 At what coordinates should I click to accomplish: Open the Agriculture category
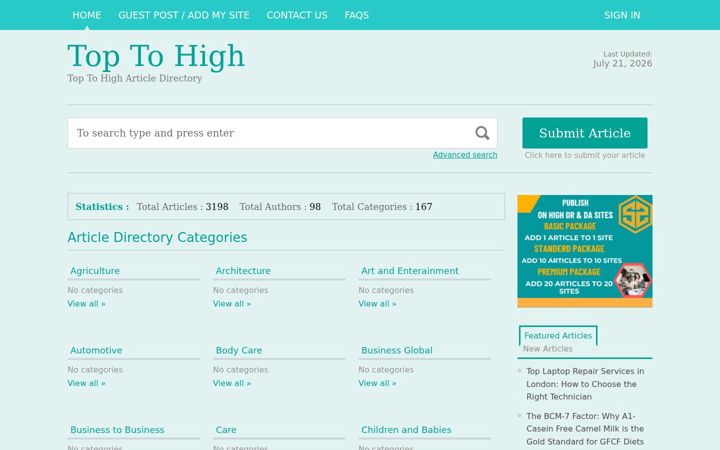(x=95, y=271)
